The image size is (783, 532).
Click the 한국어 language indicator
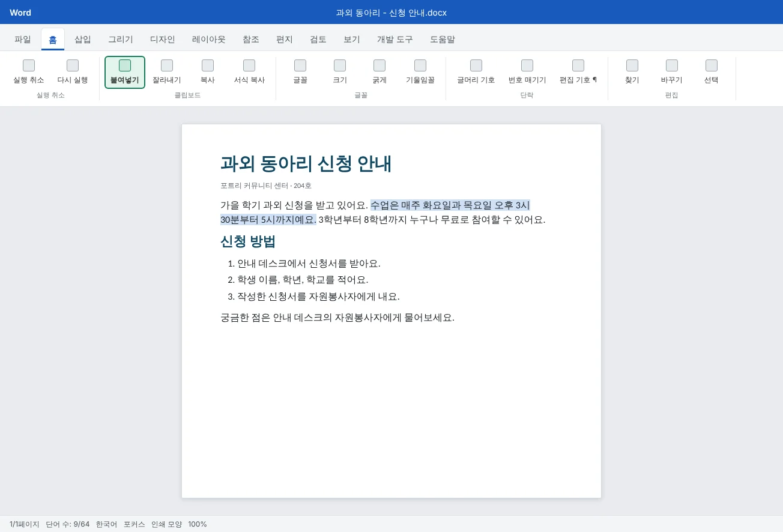107,524
